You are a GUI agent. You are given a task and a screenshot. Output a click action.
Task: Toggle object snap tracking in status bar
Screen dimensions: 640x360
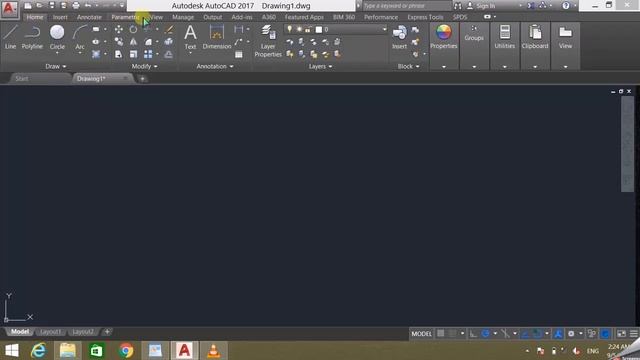[525, 333]
